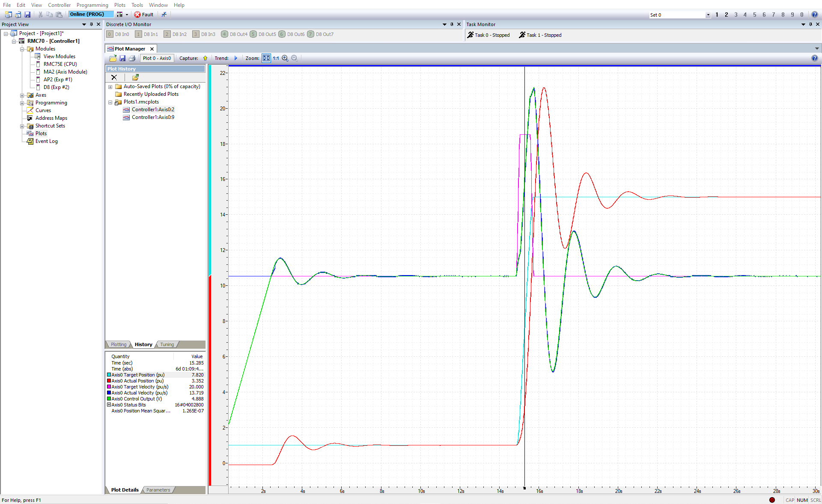Open the Controller menu
This screenshot has width=822, height=504.
(x=59, y=5)
